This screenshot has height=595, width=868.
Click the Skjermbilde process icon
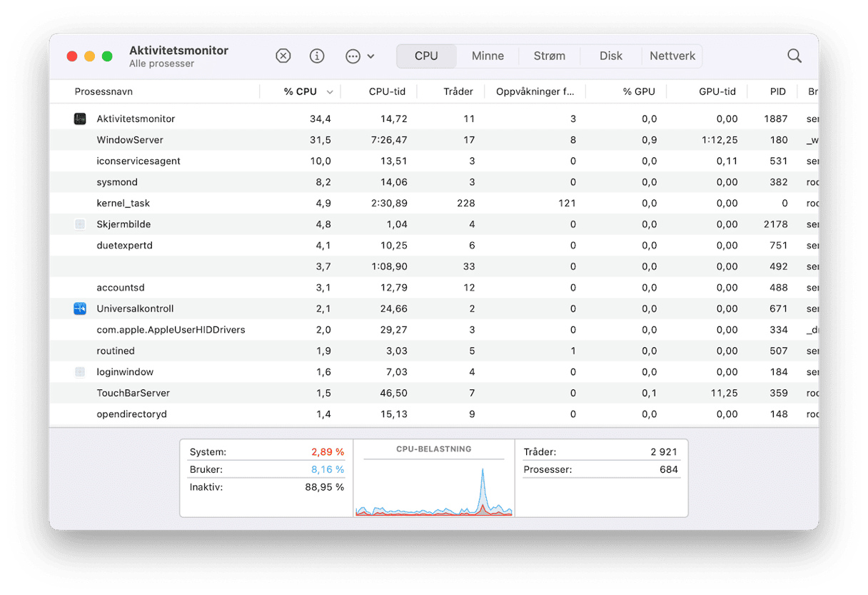tap(80, 224)
